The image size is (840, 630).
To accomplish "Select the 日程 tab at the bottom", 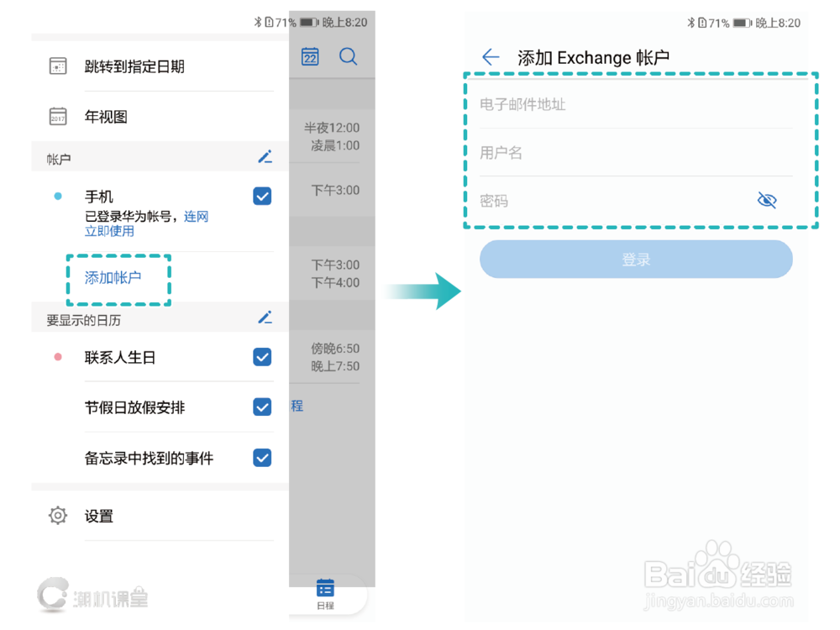I will pos(326,592).
